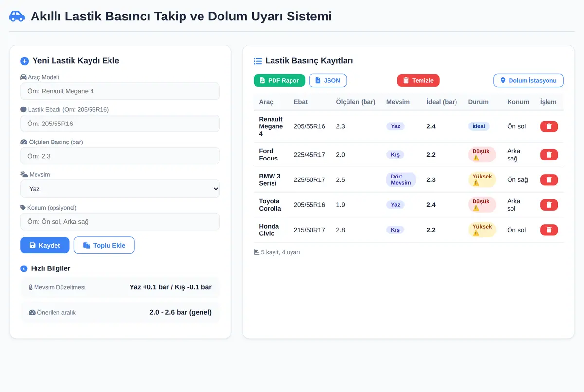Click the thermometer icon beside Mevsim Düzeltmesi

pos(31,287)
